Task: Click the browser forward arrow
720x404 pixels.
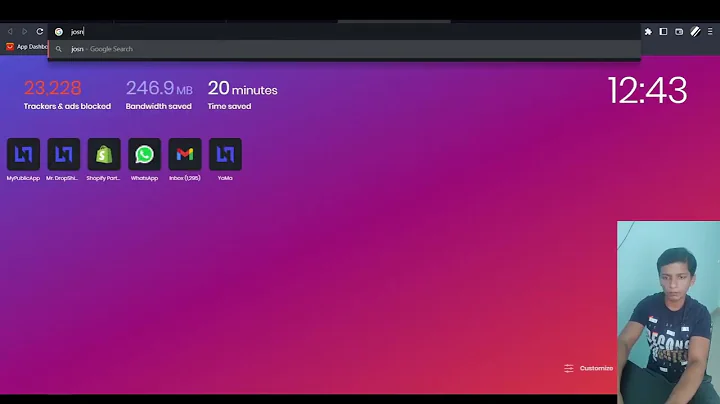Action: point(25,31)
